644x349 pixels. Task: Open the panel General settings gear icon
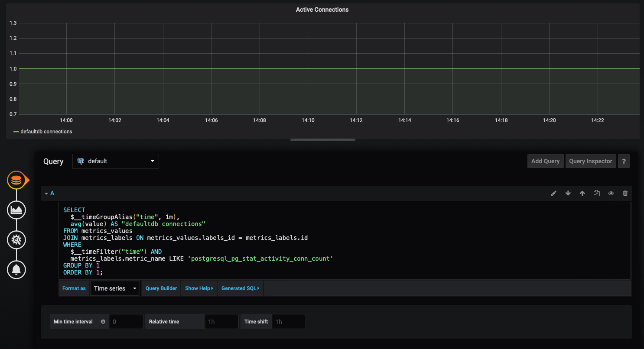(16, 239)
